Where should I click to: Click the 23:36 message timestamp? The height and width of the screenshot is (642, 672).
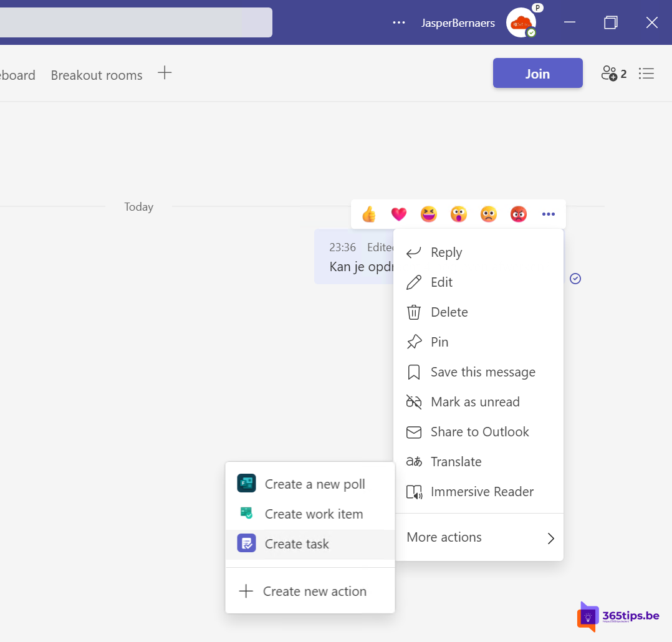(342, 247)
